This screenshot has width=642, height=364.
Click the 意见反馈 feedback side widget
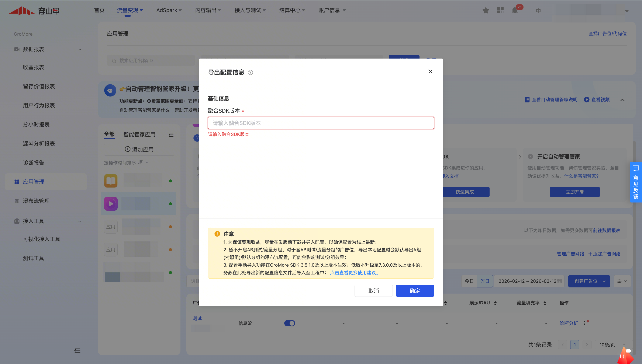pyautogui.click(x=635, y=182)
